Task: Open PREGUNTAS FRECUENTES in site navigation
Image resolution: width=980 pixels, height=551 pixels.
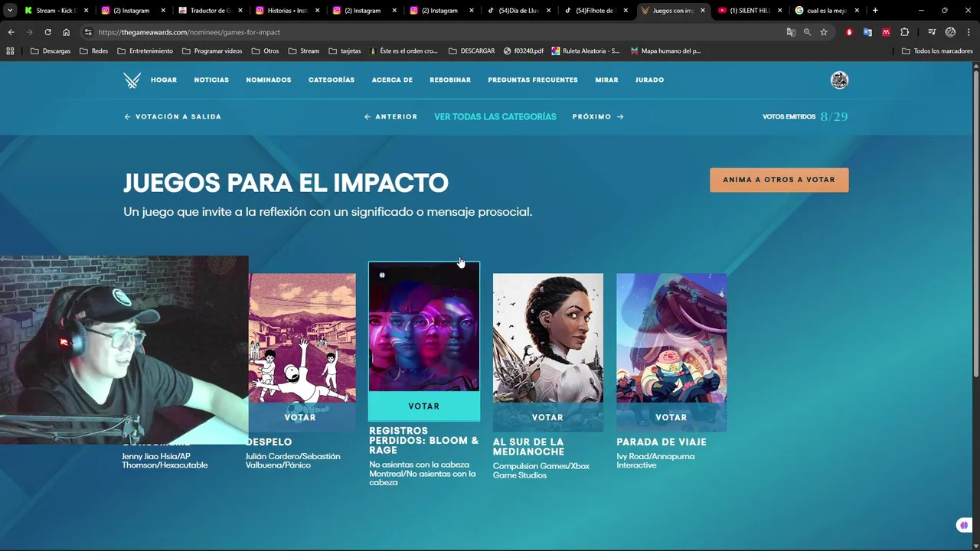Action: coord(533,80)
